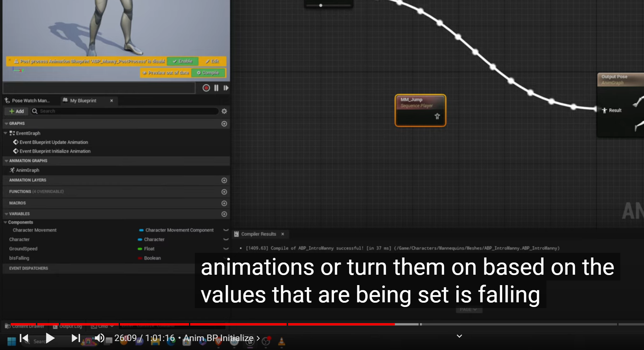
Task: Click Preview out of date label
Action: [x=166, y=73]
